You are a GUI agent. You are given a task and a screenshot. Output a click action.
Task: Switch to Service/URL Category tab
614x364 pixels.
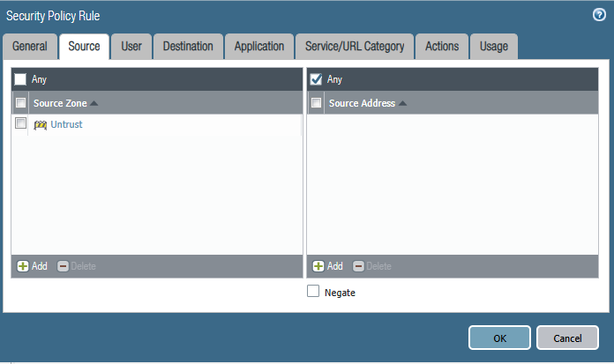(355, 47)
